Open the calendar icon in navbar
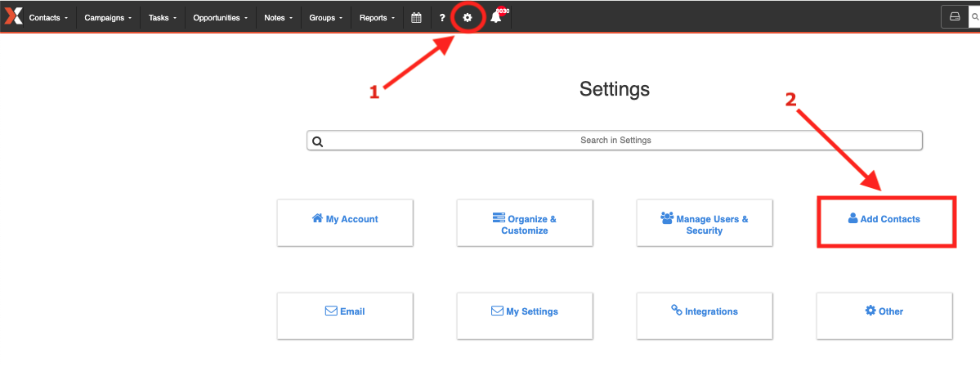The image size is (980, 367). coord(416,17)
